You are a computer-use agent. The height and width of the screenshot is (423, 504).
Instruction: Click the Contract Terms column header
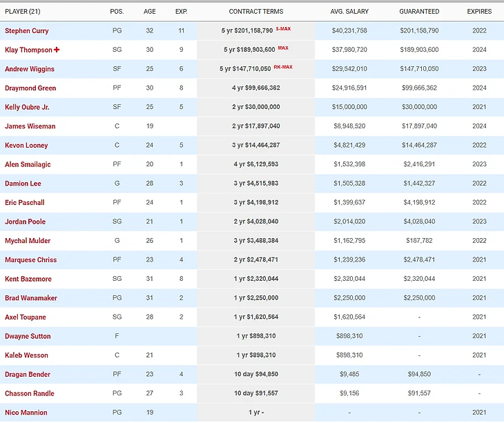tap(255, 12)
